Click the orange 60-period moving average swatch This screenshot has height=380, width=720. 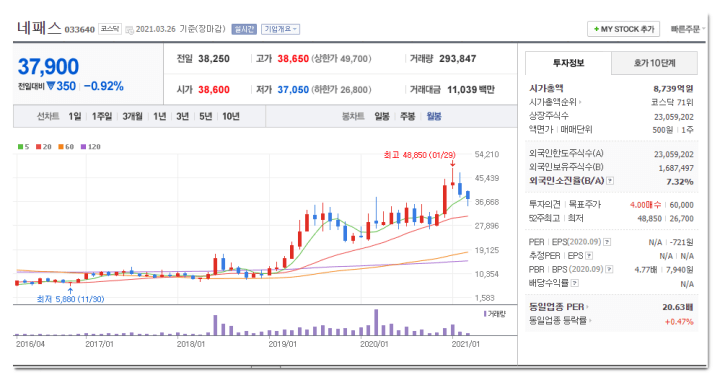coord(61,147)
